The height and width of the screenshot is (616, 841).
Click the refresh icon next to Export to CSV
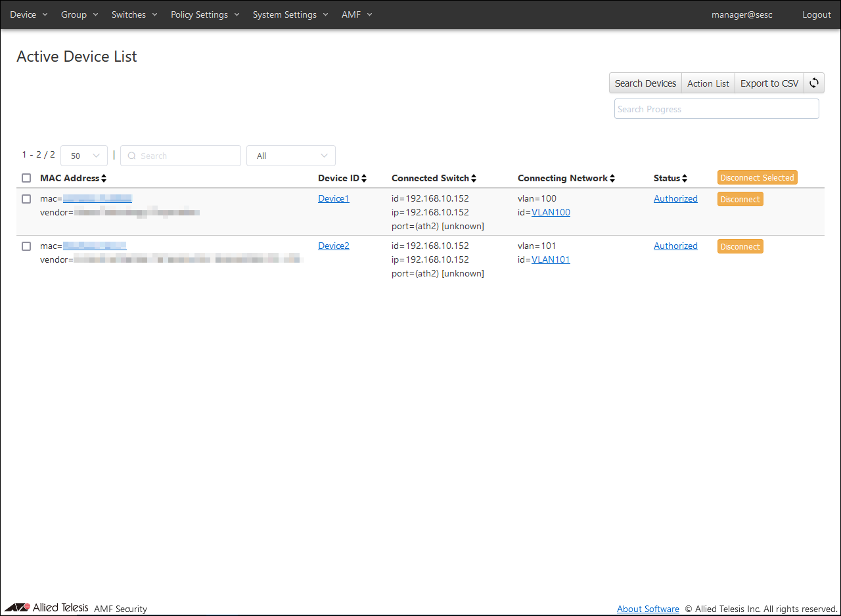(x=814, y=83)
